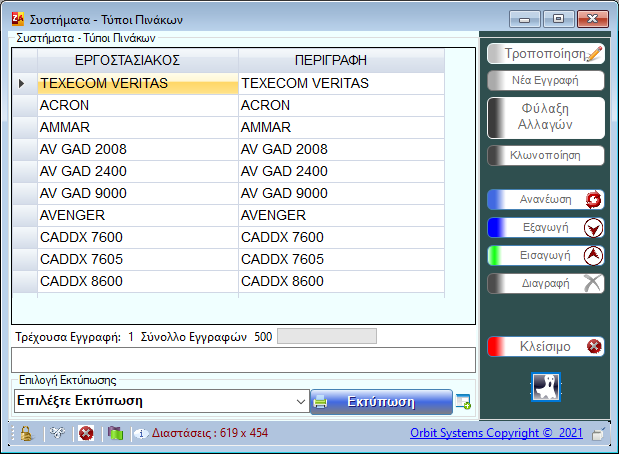Select AV GAD 9000 in the ΕΡΓΟΣΤΑΣΙΑΚΟΣ column
Image resolution: width=619 pixels, height=454 pixels.
138,193
